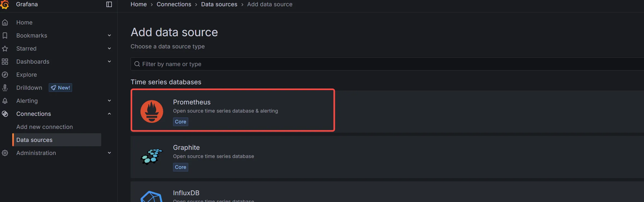This screenshot has width=644, height=202.
Task: Go to Connections via breadcrumb
Action: click(x=174, y=4)
